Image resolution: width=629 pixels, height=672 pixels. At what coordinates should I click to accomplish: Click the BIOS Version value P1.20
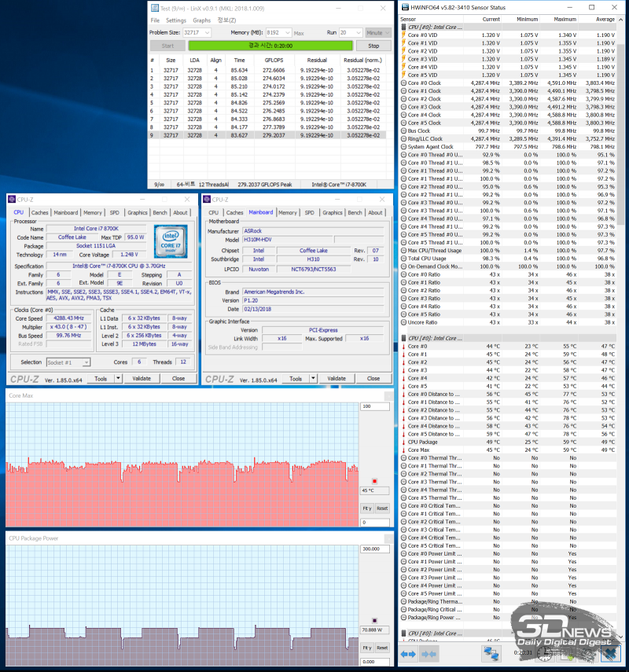point(313,300)
